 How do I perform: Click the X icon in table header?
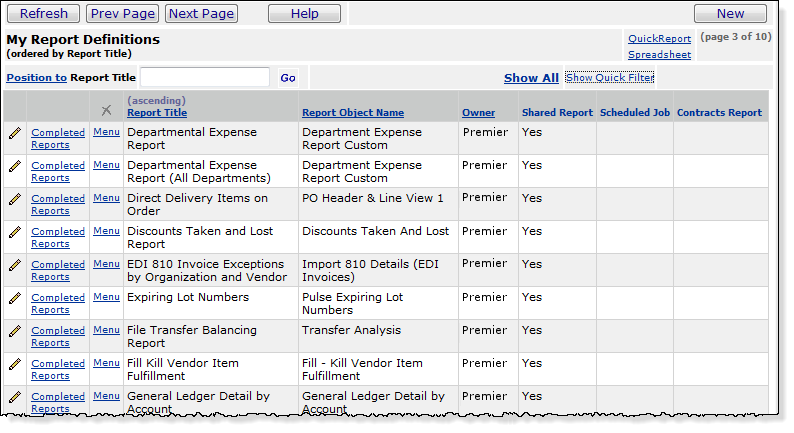(x=106, y=110)
